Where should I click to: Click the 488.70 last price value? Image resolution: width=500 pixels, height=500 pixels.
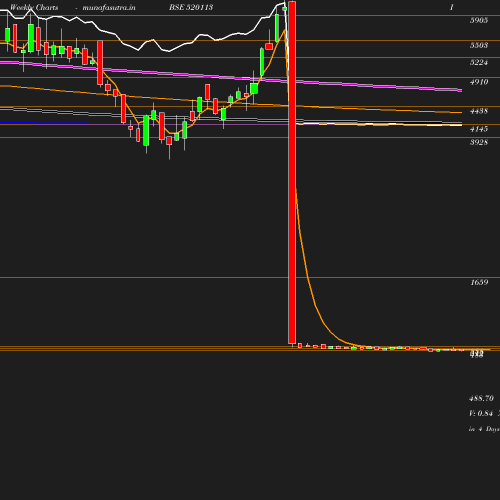[481, 398]
